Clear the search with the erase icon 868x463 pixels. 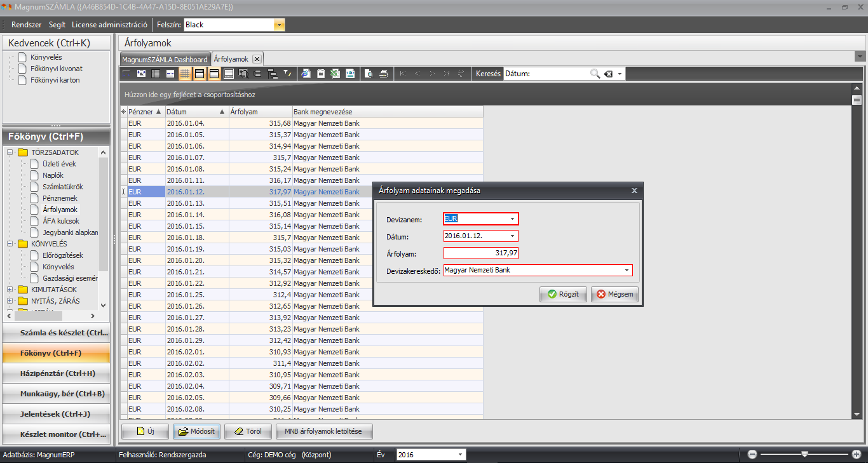[x=608, y=74]
